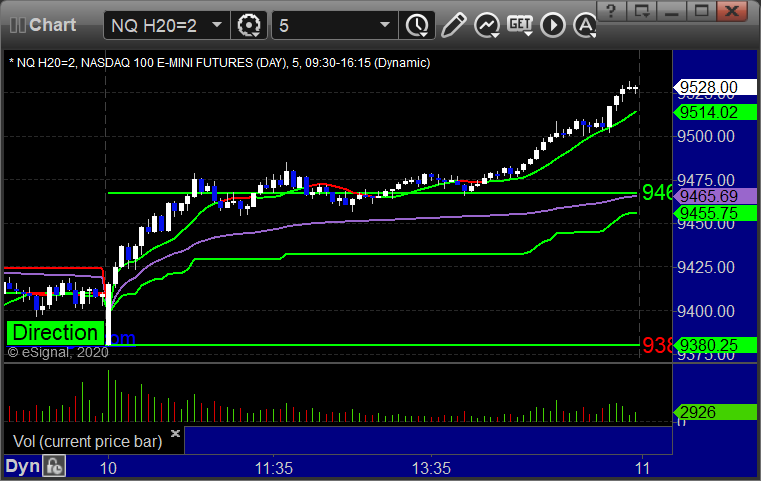Open the chart type line icon
Viewport: 761px width, 481px height.
487,25
